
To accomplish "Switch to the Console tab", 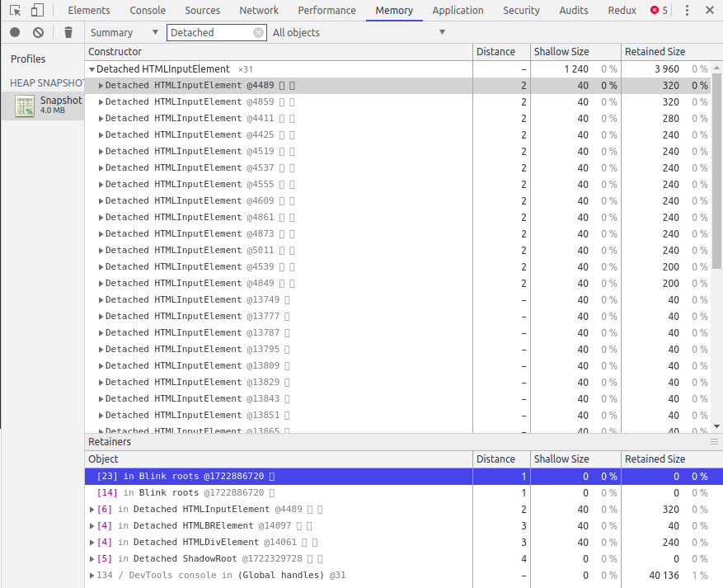I will coord(148,10).
